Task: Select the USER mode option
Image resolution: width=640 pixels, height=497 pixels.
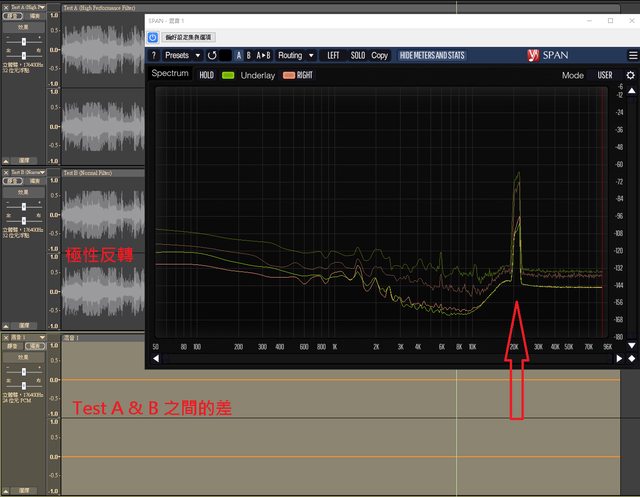Action: tap(605, 75)
